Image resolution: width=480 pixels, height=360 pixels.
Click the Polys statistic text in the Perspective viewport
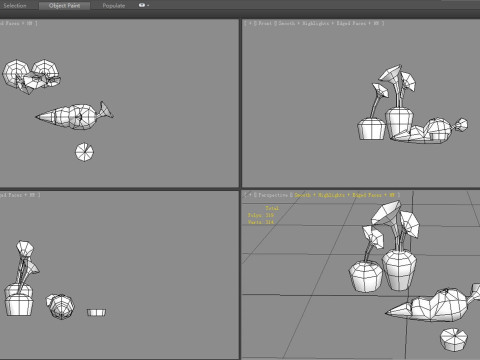point(261,215)
